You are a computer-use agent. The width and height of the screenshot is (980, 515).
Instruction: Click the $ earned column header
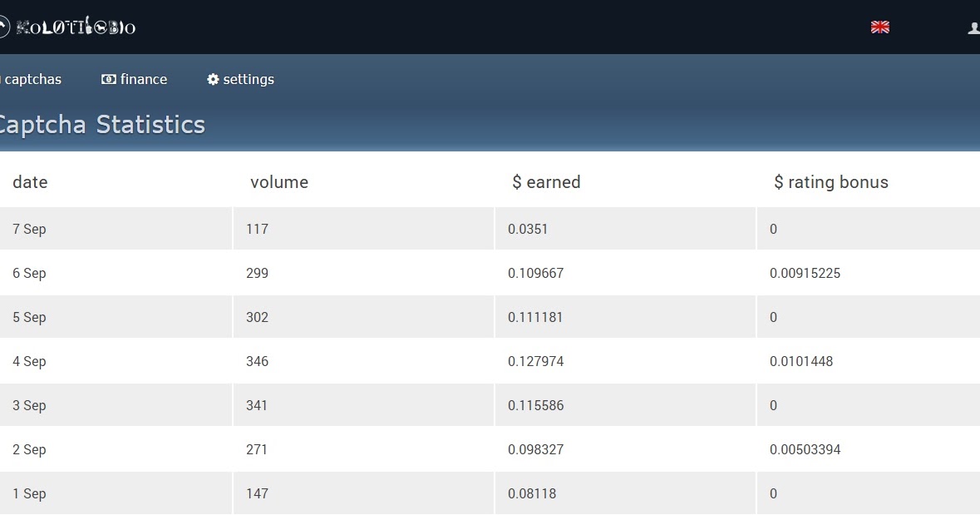point(546,182)
